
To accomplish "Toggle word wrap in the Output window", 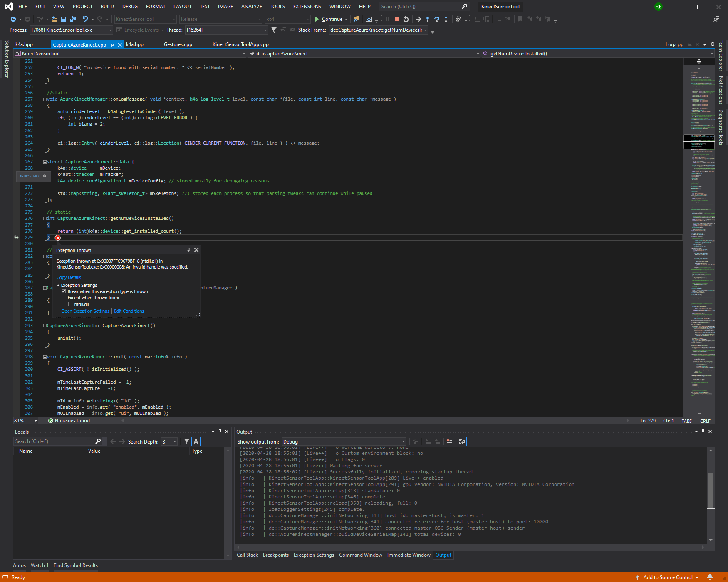I will coord(462,441).
